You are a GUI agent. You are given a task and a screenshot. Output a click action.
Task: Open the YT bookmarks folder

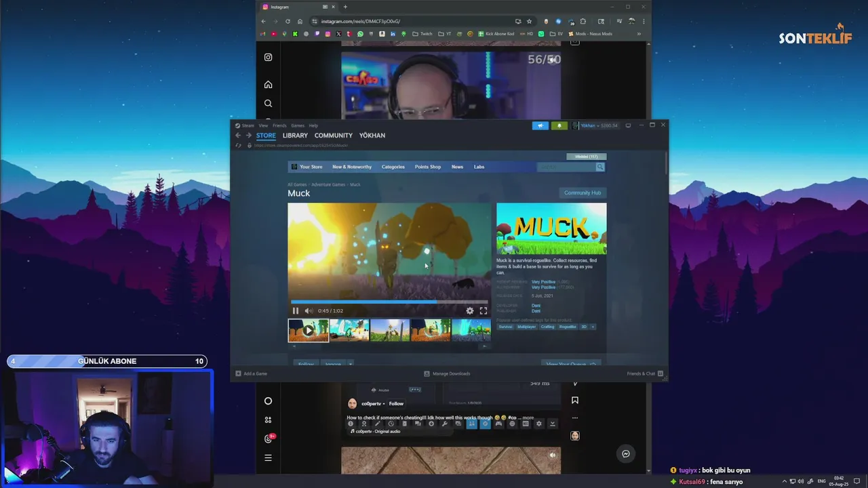point(444,34)
